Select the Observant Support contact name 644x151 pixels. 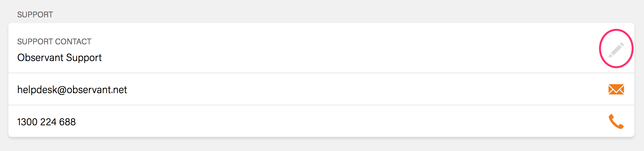[59, 58]
